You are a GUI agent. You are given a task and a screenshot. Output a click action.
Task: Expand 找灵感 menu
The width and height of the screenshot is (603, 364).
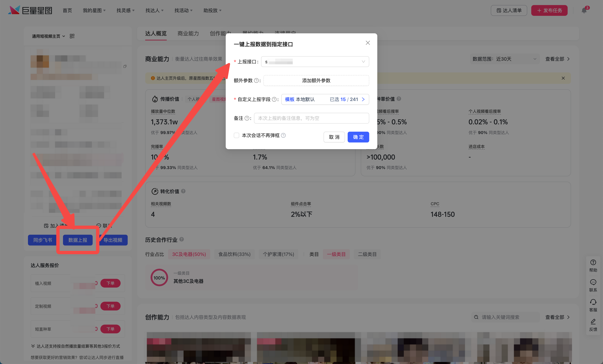click(x=125, y=10)
